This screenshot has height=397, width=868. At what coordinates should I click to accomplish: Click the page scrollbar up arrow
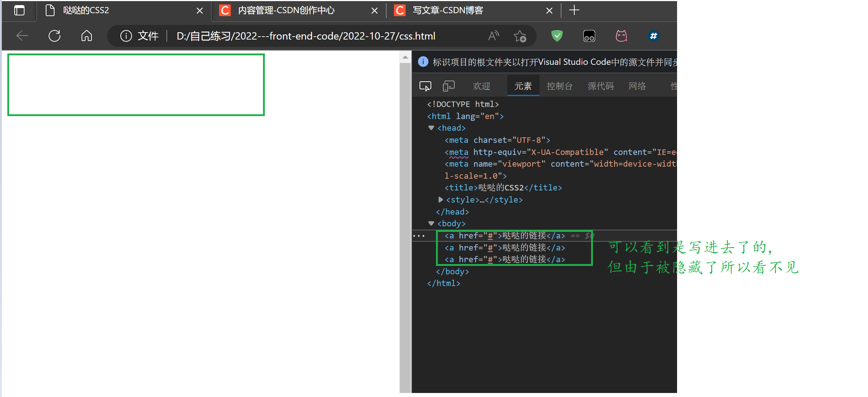405,57
